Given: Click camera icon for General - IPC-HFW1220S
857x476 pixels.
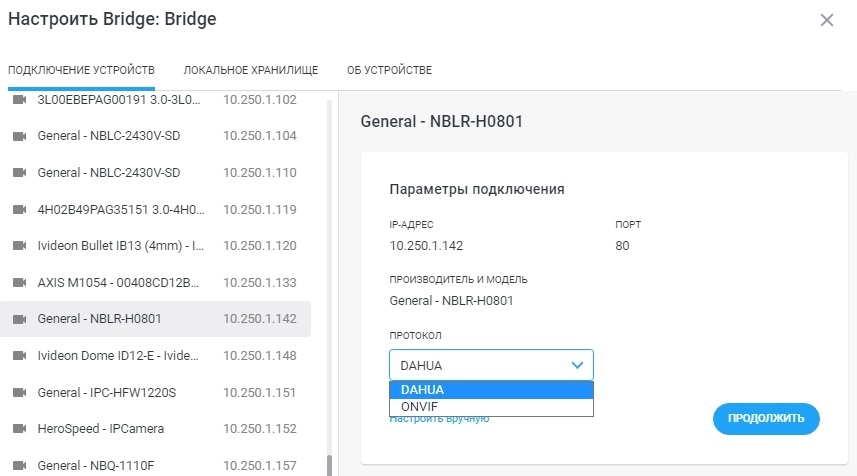Looking at the screenshot, I should coord(20,392).
